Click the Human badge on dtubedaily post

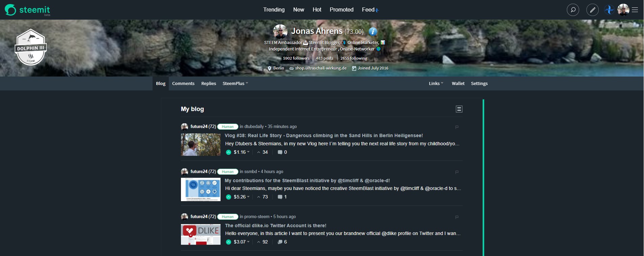(228, 127)
